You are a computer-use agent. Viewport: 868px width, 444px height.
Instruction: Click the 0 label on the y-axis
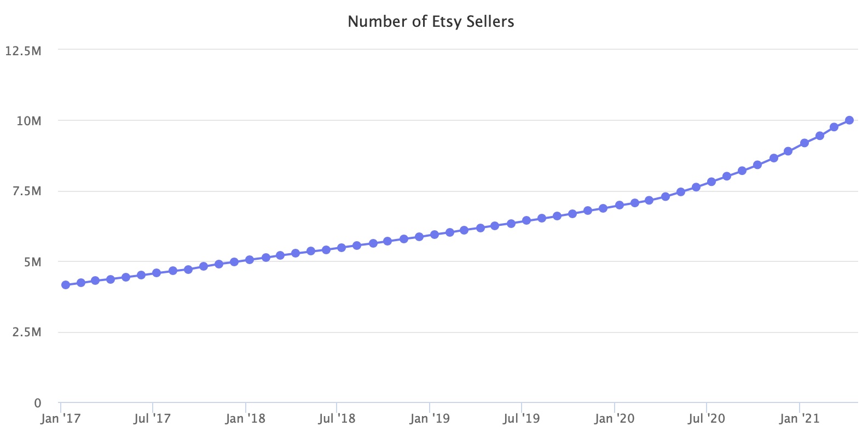click(38, 403)
